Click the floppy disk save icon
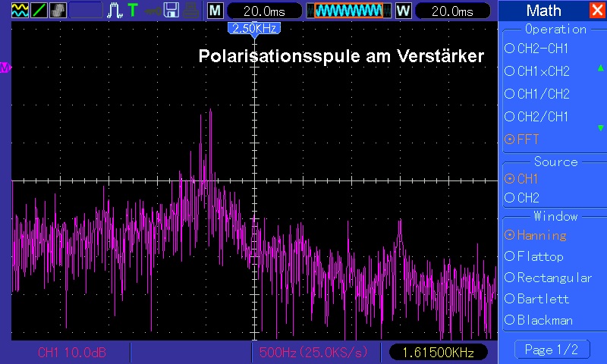Image resolution: width=607 pixels, height=364 pixels. 171,11
